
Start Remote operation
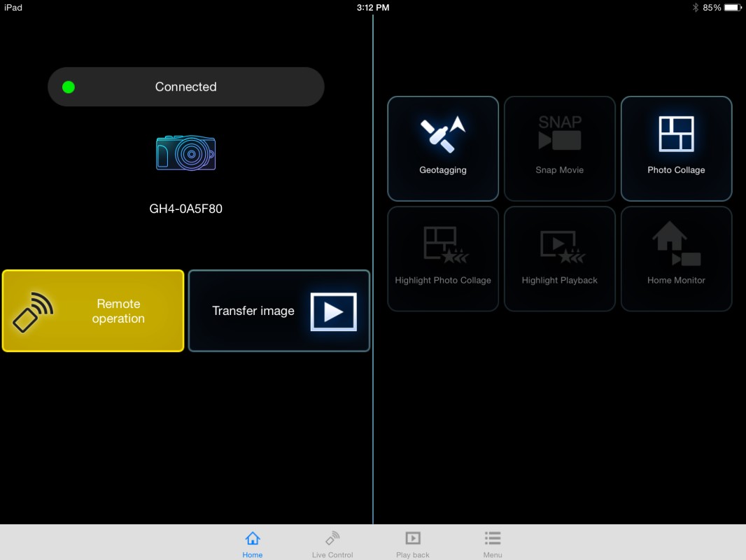tap(93, 311)
